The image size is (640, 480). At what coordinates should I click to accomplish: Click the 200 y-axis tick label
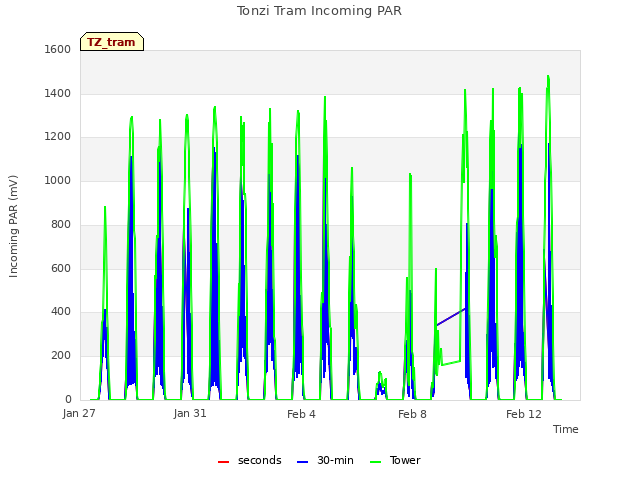point(61,356)
